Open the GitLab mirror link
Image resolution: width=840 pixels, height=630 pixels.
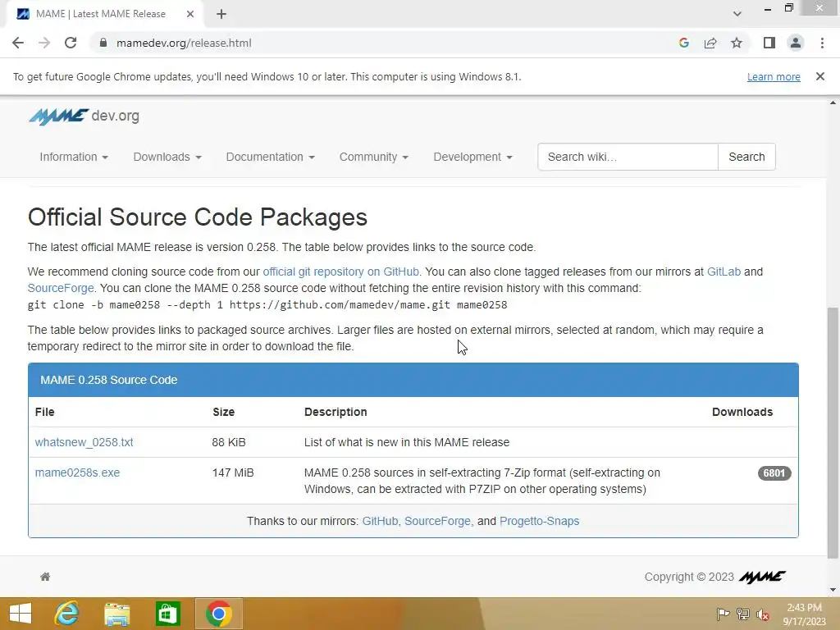(724, 272)
